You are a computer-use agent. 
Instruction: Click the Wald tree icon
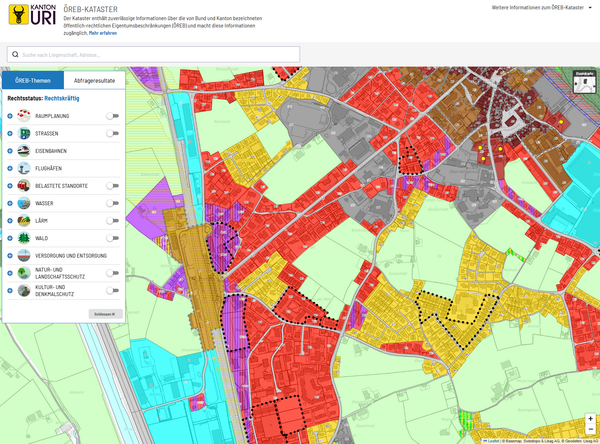pyautogui.click(x=24, y=238)
